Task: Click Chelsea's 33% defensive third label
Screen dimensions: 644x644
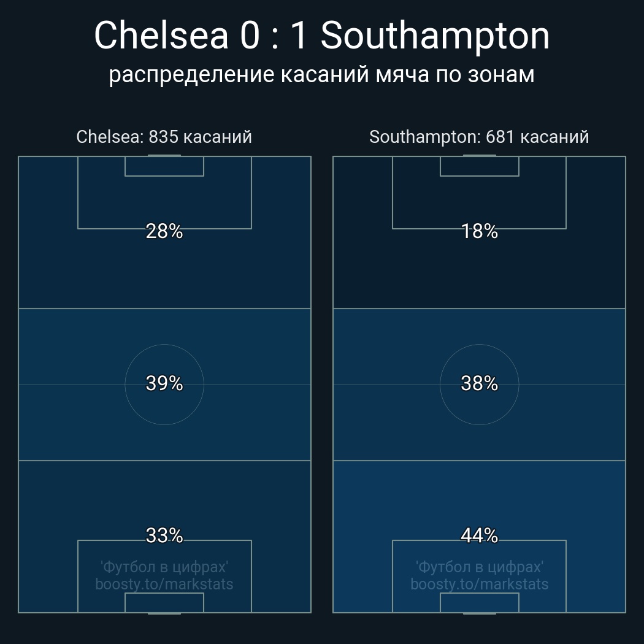Action: pos(164,535)
